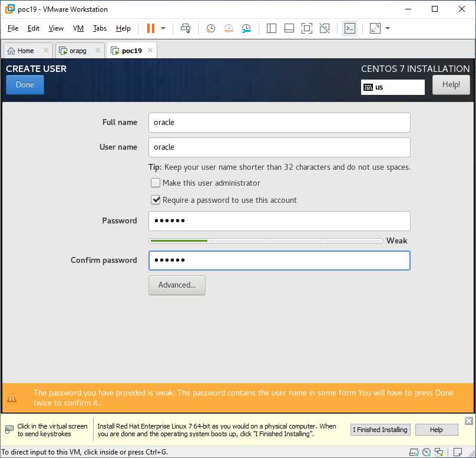Click the hard disk status icon
476x458 pixels.
coord(414,452)
